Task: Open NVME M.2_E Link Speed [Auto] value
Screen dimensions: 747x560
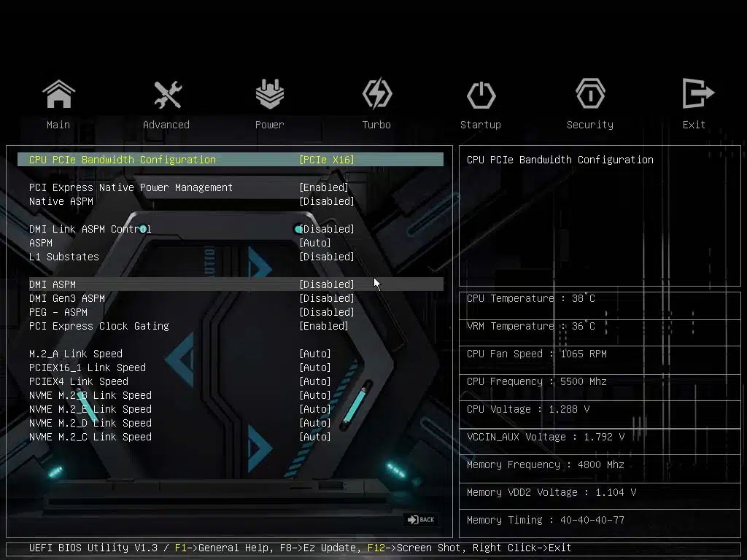Action: tap(315, 409)
